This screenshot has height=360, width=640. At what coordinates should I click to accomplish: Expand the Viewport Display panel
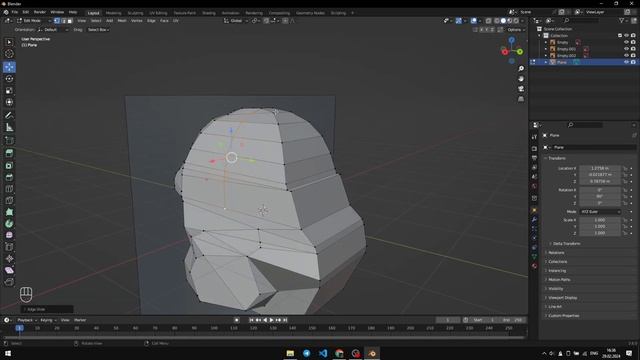click(x=562, y=298)
